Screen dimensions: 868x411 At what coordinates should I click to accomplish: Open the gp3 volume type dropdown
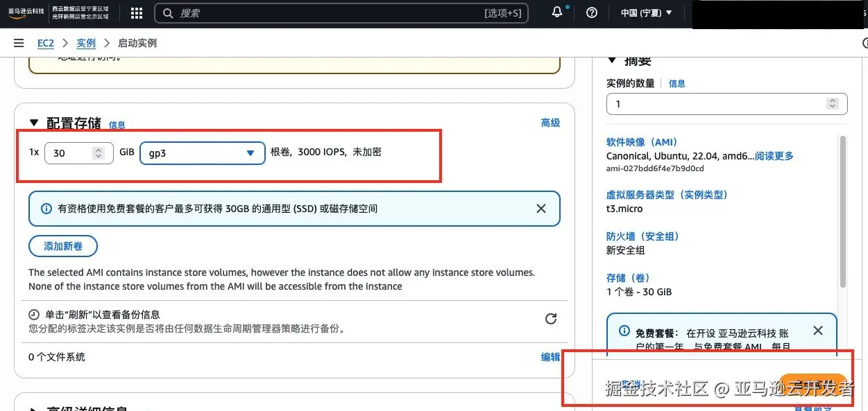(x=203, y=153)
